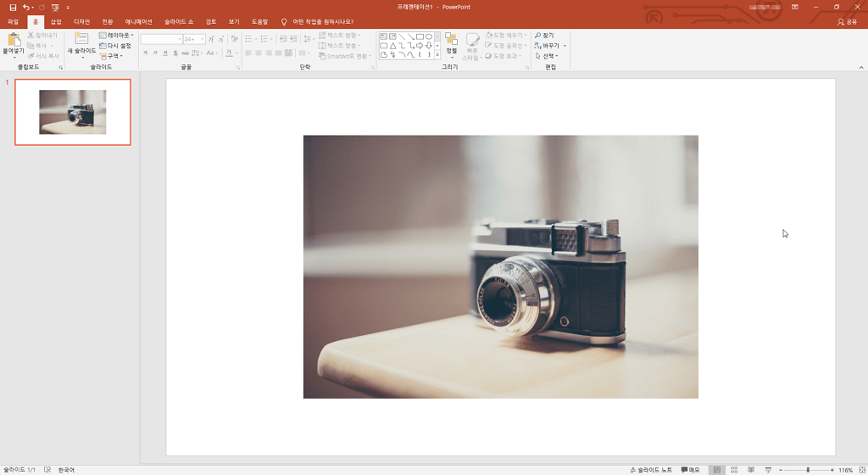The image size is (868, 475).
Task: Switch to normal view in status bar
Action: coord(717,470)
